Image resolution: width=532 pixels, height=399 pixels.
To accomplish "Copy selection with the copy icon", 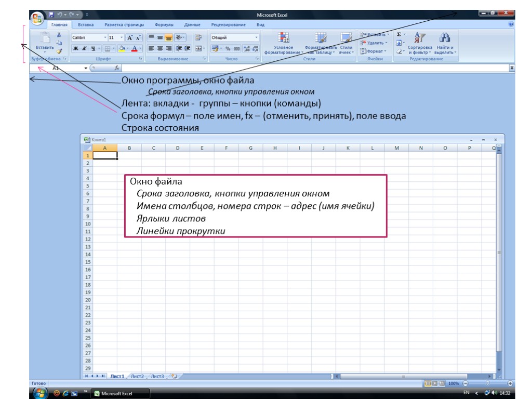I will coord(59,43).
